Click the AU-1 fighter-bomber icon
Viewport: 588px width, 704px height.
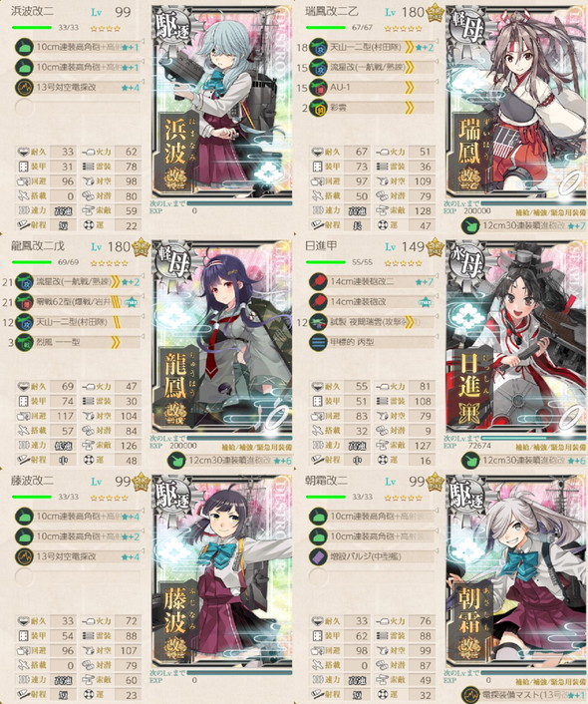click(318, 88)
